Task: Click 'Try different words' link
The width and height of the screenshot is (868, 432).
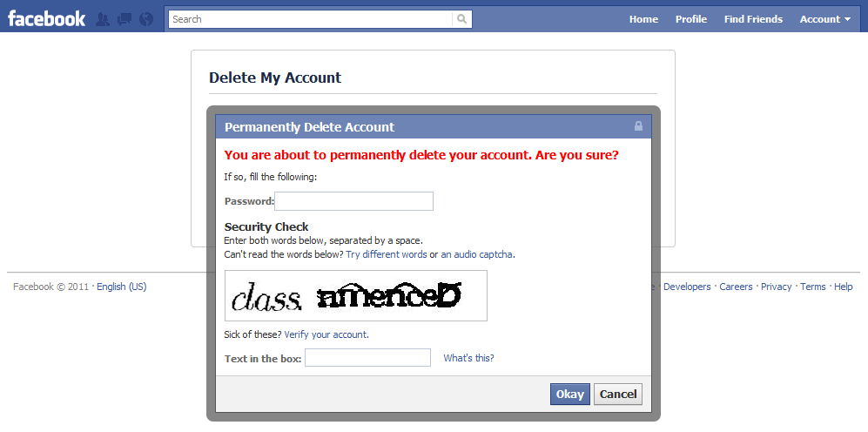Action: [x=387, y=254]
